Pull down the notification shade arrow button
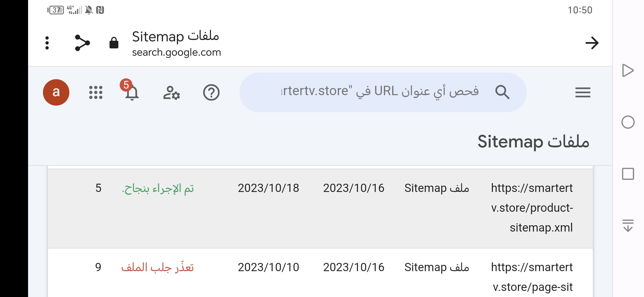Image resolution: width=644 pixels, height=297 pixels. (628, 226)
